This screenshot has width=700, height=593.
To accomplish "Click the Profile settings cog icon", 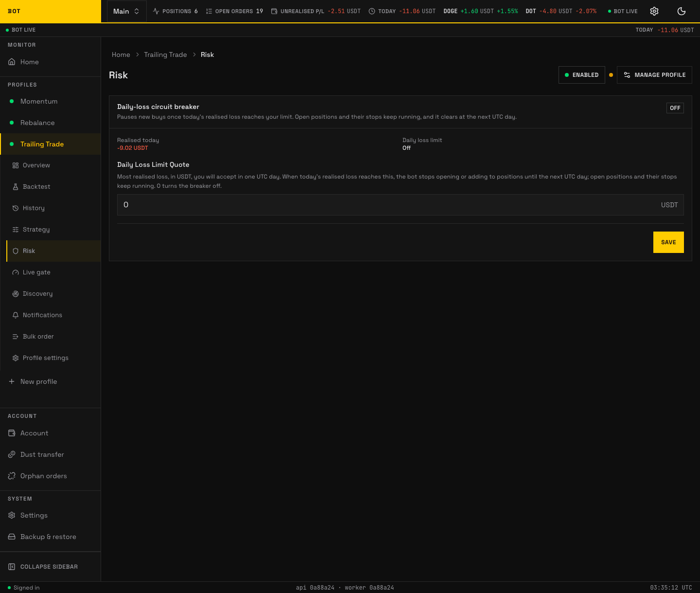I will pos(16,358).
